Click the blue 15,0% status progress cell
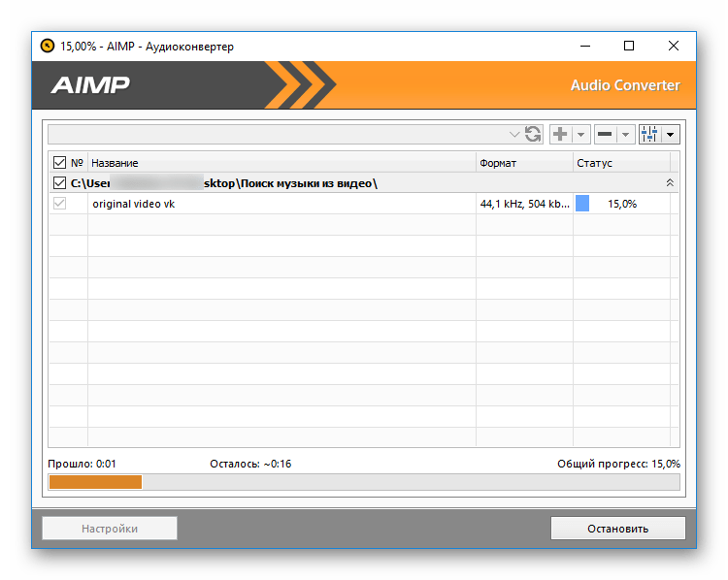The width and height of the screenshot is (728, 580). (x=621, y=204)
